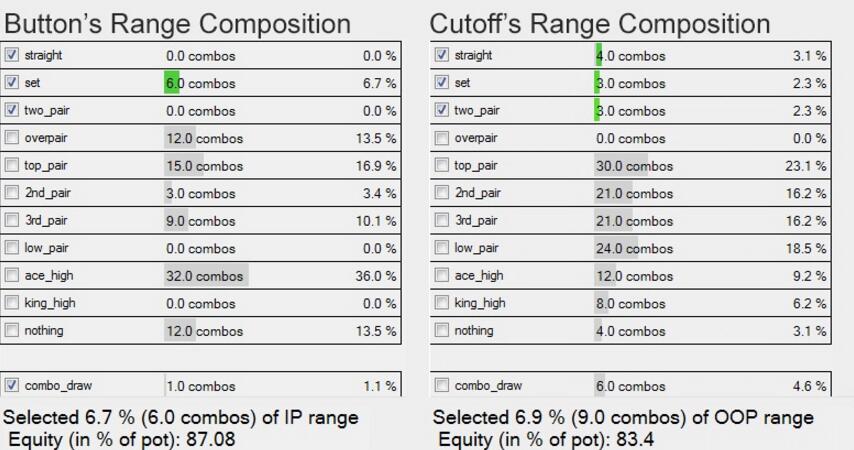Disable Button's combo_draw checkbox
The image size is (854, 450).
pos(12,385)
